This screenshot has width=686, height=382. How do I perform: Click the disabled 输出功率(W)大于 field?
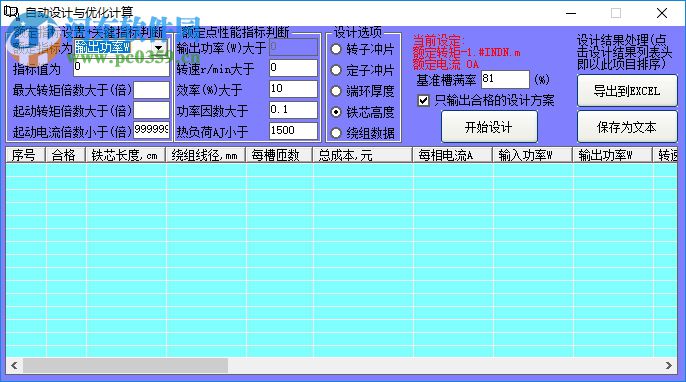[293, 47]
